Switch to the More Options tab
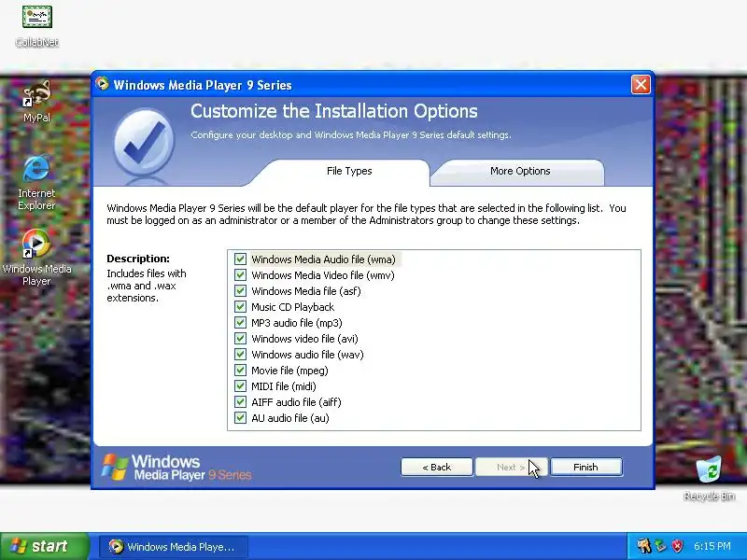The image size is (747, 560). point(520,172)
